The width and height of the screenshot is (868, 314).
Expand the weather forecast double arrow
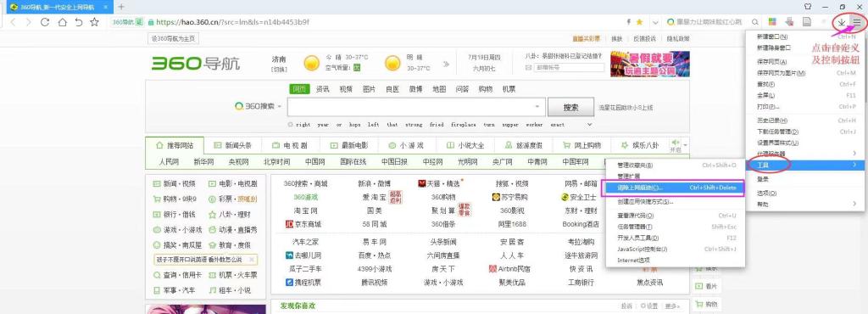pyautogui.click(x=446, y=64)
